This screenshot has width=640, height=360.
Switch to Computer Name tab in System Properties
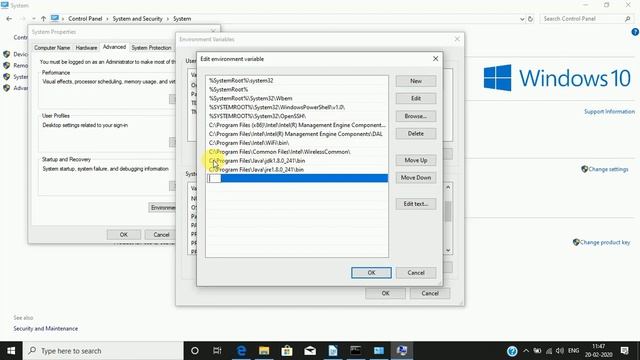pyautogui.click(x=52, y=48)
